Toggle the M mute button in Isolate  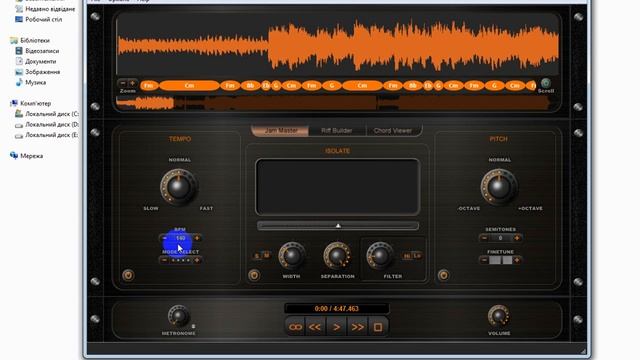[x=266, y=255]
